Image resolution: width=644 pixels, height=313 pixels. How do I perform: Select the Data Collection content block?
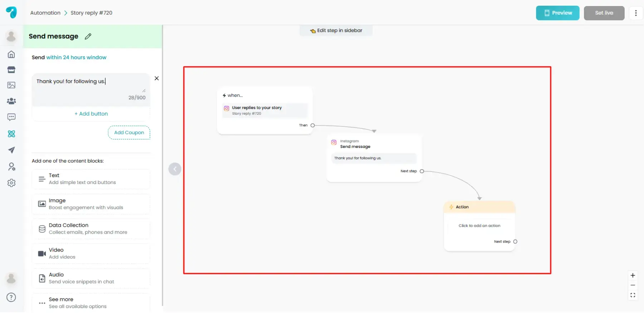pyautogui.click(x=91, y=229)
